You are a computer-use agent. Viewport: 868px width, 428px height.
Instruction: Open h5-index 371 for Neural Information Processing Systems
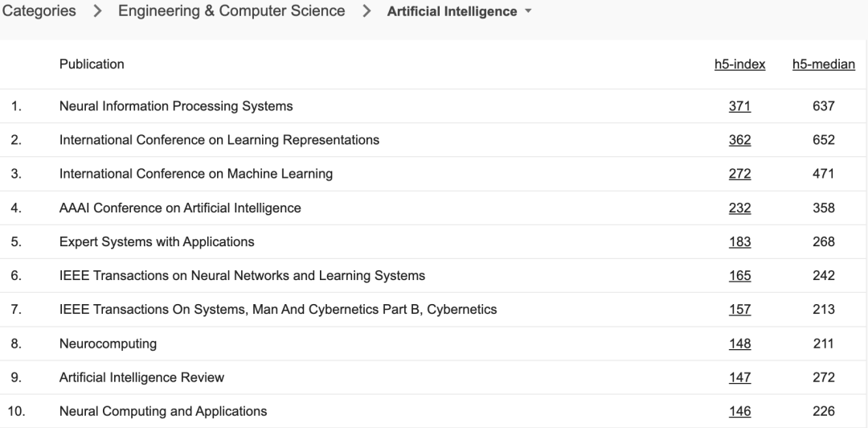[x=739, y=106]
